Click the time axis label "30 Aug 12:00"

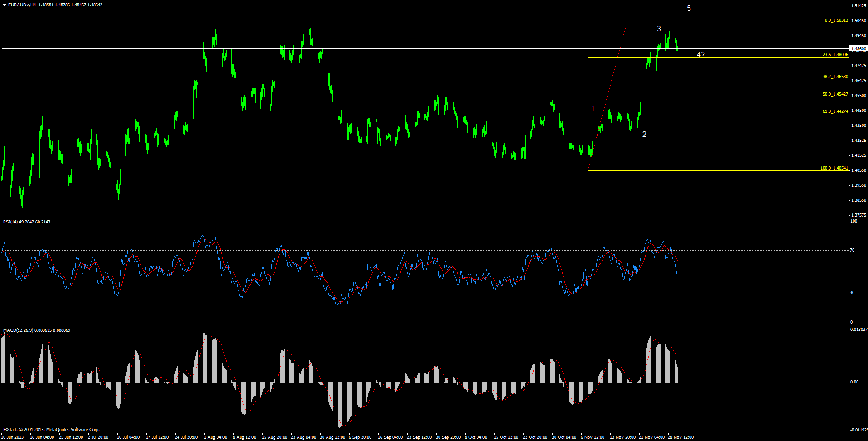[332, 437]
